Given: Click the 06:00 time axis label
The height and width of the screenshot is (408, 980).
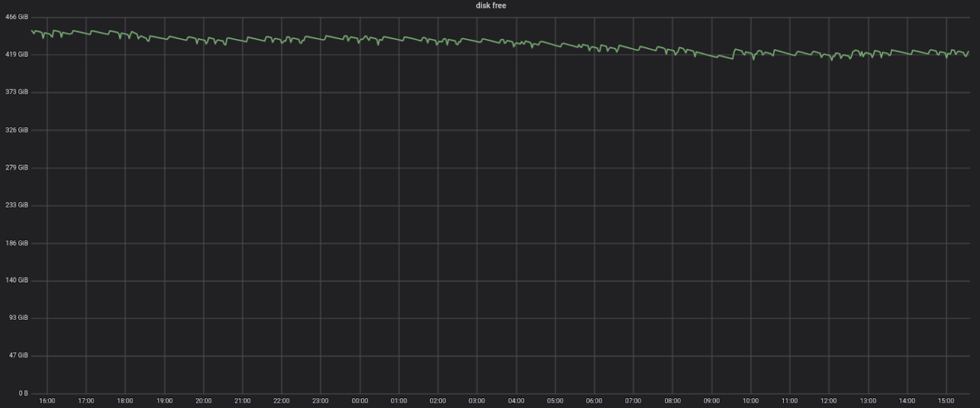Looking at the screenshot, I should (595, 401).
